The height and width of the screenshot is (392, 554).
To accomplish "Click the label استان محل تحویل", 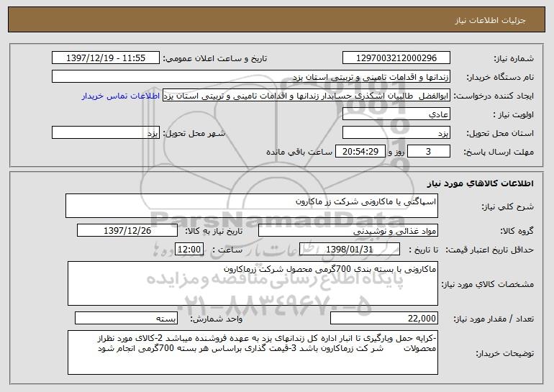I will tap(500, 134).
